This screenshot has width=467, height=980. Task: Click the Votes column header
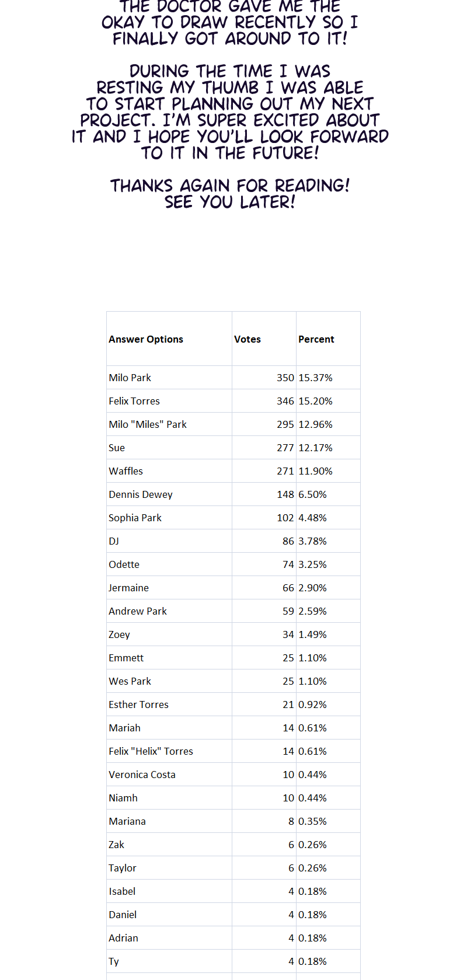click(248, 339)
